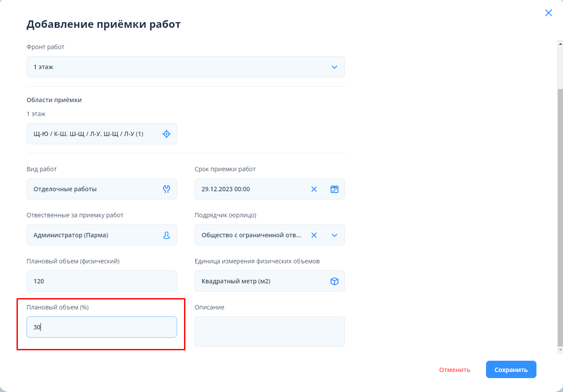Click the Плановый объем (%) input field
The width and height of the screenshot is (563, 392).
(101, 327)
